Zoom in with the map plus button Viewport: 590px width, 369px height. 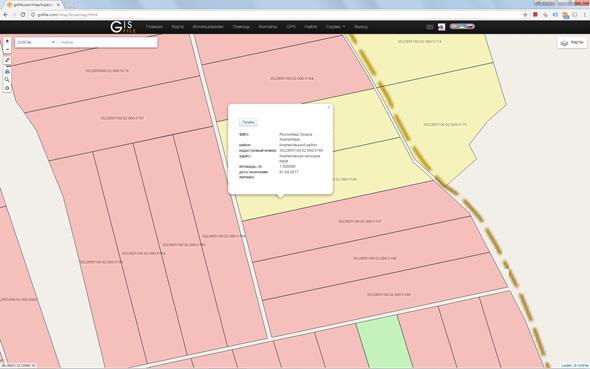(7, 41)
